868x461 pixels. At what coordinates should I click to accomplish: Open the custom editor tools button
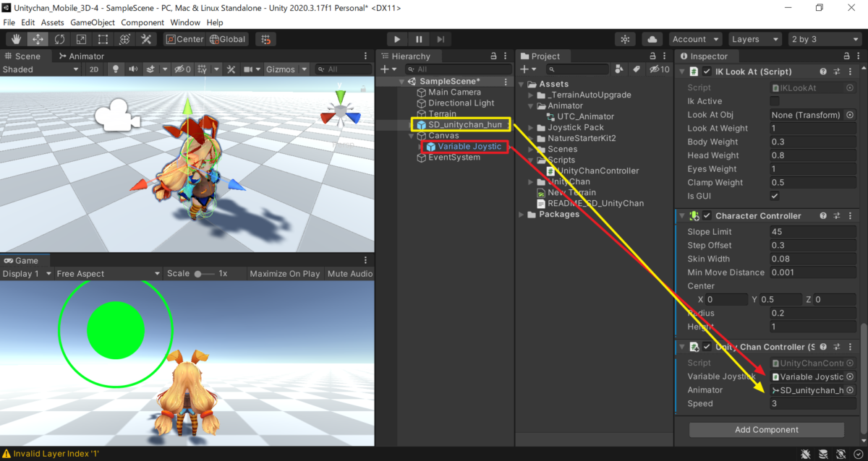click(x=146, y=39)
